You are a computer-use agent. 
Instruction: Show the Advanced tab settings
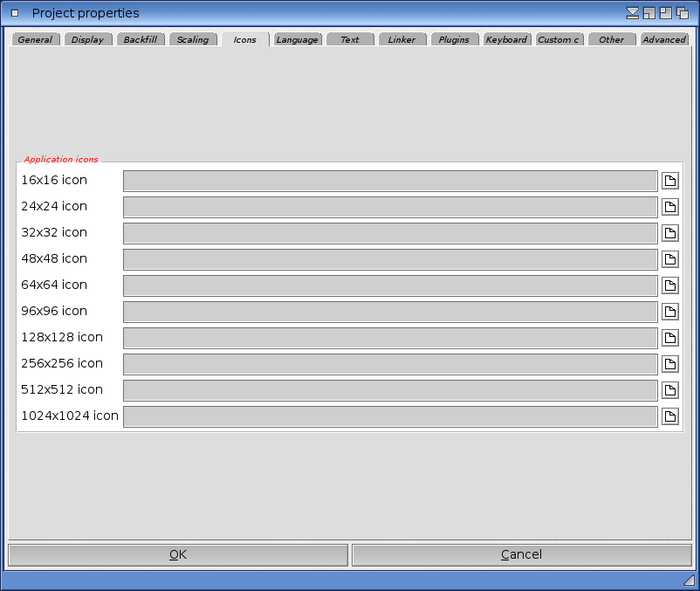point(664,39)
